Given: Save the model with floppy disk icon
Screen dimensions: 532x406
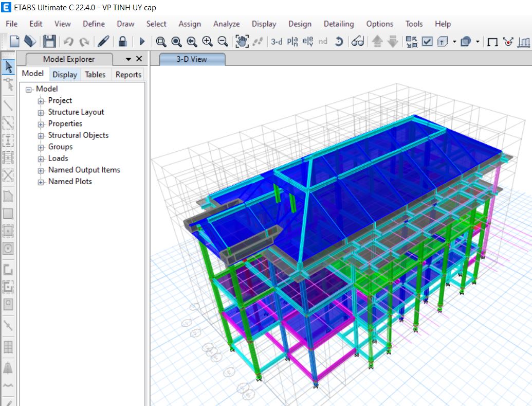Looking at the screenshot, I should (x=49, y=42).
